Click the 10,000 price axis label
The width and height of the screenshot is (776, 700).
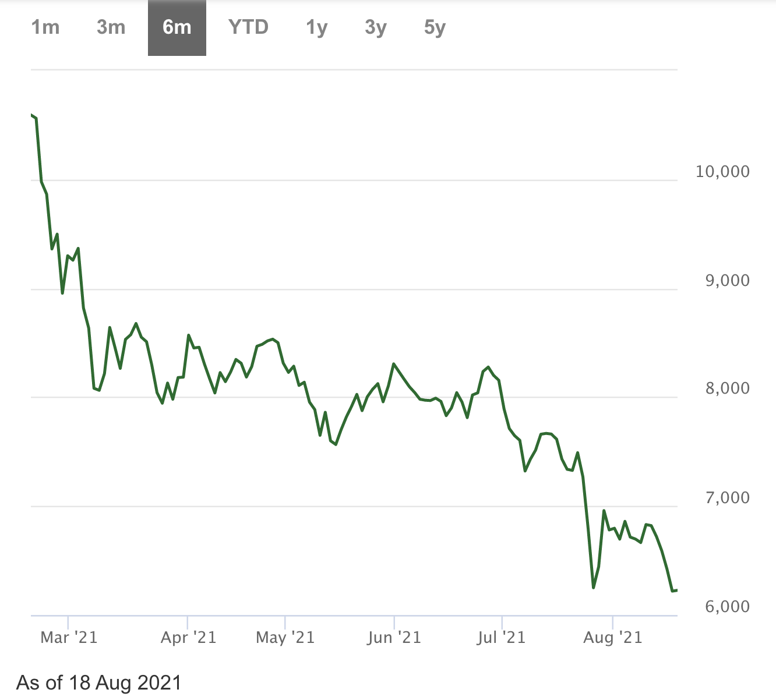(x=722, y=172)
